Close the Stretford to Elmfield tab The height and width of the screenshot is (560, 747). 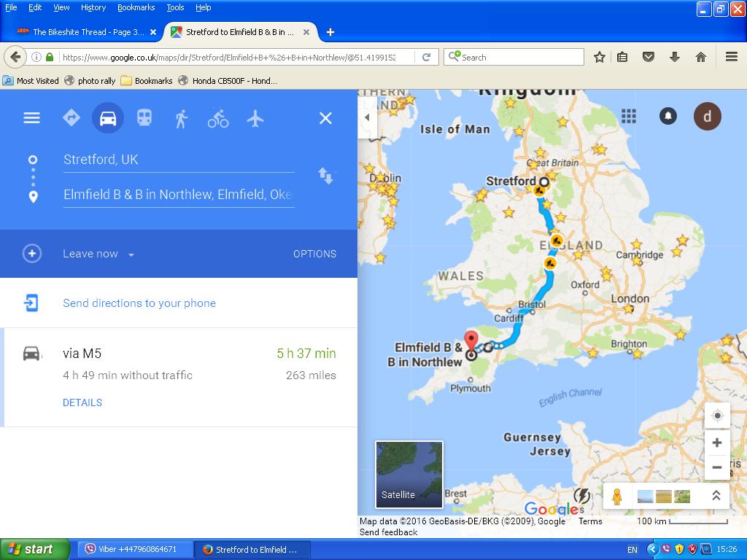[306, 32]
